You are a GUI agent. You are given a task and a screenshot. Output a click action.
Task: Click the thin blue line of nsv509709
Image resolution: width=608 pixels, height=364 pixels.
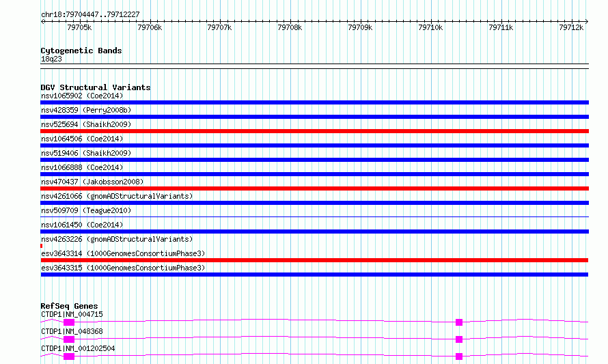pyautogui.click(x=314, y=216)
